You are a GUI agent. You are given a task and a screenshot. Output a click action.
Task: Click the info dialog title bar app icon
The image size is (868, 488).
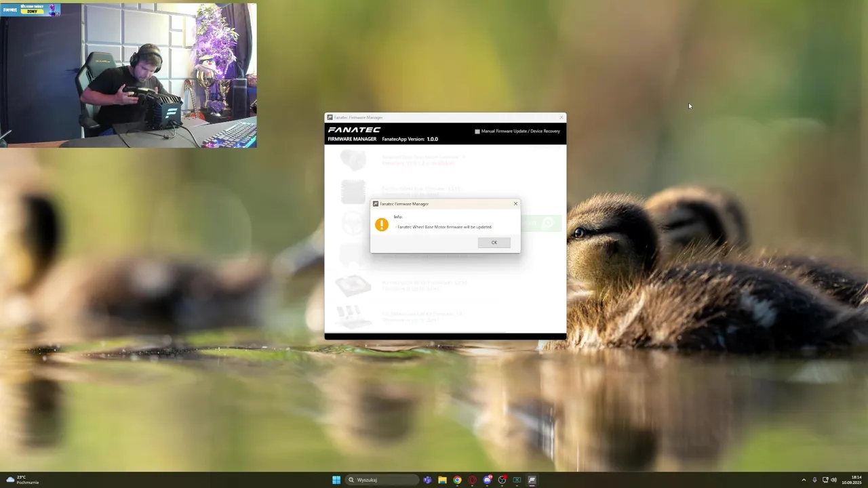[376, 203]
